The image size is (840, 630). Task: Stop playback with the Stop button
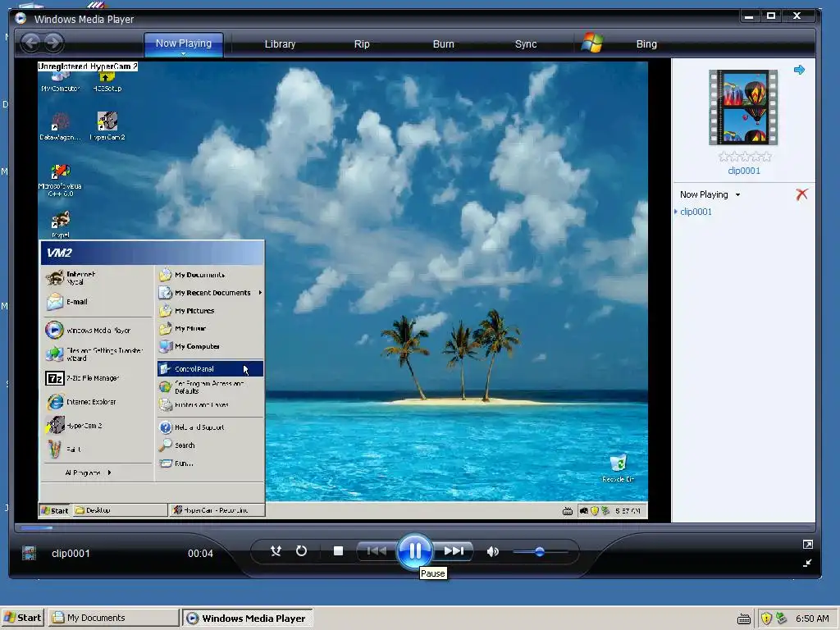(338, 550)
